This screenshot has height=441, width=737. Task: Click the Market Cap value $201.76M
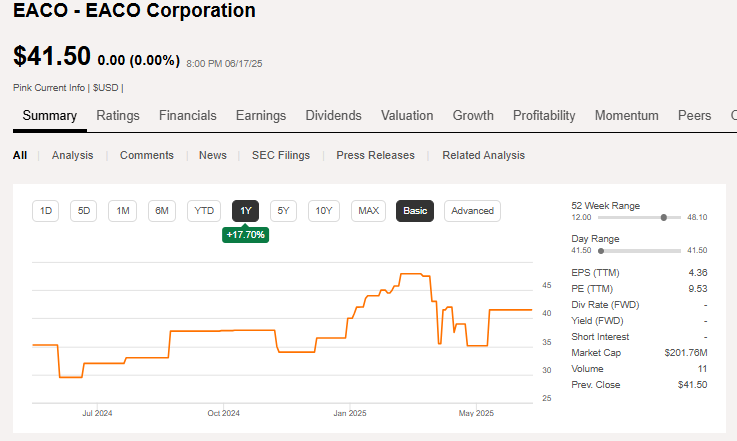tap(686, 353)
